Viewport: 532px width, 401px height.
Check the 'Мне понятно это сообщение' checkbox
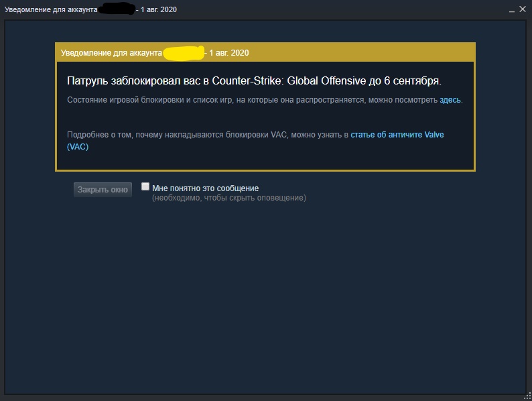[145, 186]
